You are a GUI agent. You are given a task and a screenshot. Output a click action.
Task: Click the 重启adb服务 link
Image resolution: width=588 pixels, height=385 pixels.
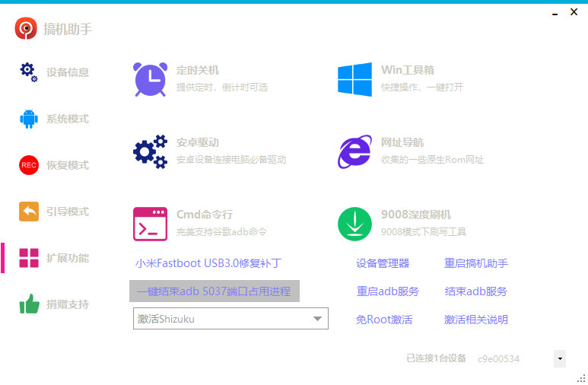pos(387,291)
